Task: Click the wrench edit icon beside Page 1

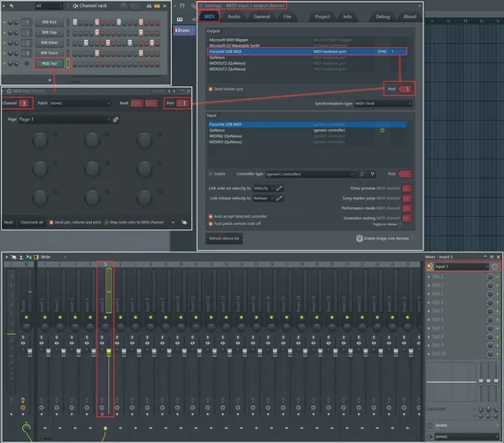Action: [116, 120]
